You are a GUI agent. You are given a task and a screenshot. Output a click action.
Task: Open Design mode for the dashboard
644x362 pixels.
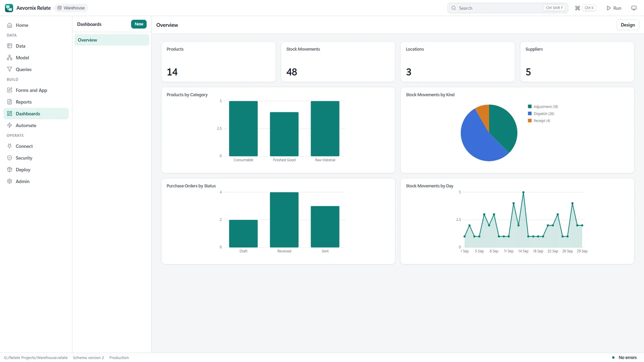tap(627, 25)
